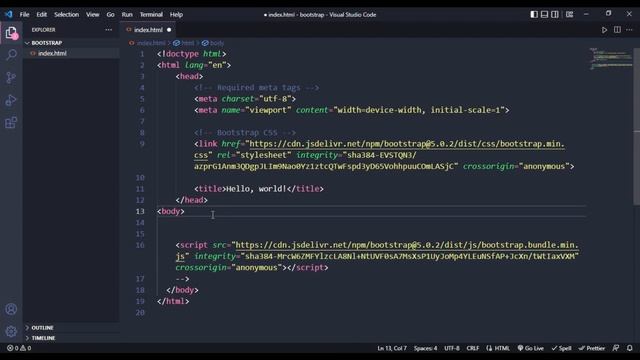This screenshot has height=360, width=640.
Task: Open the File menu
Action: tap(24, 14)
